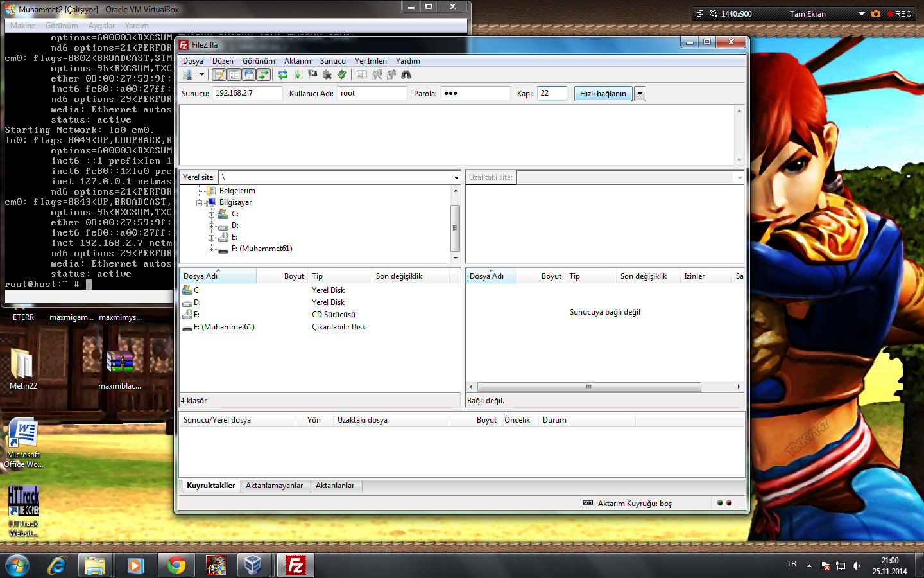Select the Microsoft Office Word desktop shortcut

24,442
